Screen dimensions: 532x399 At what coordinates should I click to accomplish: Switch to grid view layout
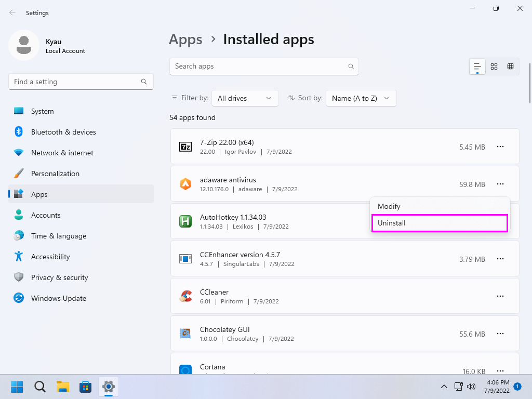point(494,66)
